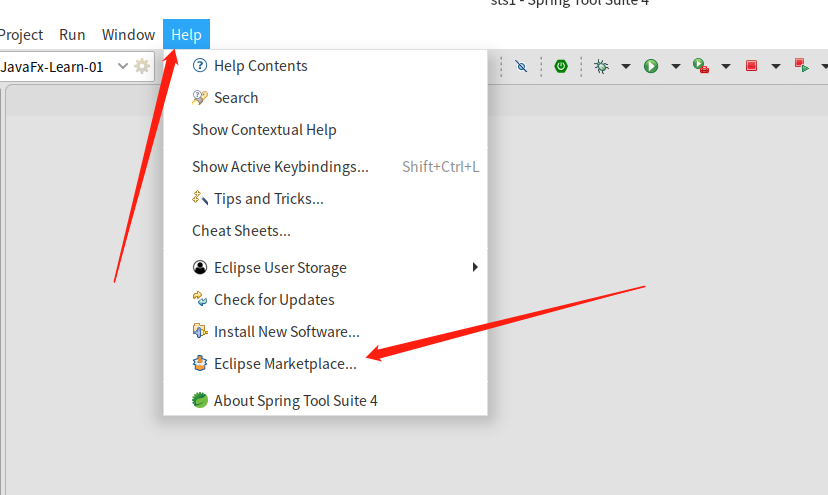Open the Help menu
Image resolution: width=828 pixels, height=495 pixels.
click(186, 34)
